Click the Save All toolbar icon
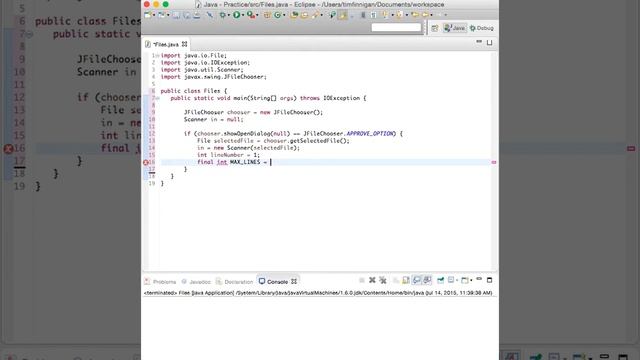 [x=187, y=15]
